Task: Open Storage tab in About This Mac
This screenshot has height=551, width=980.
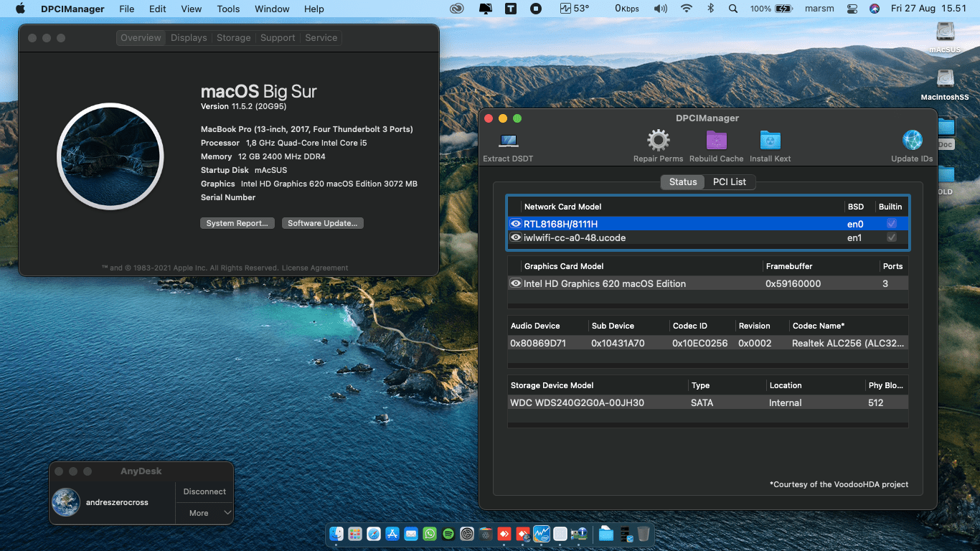Action: click(234, 38)
